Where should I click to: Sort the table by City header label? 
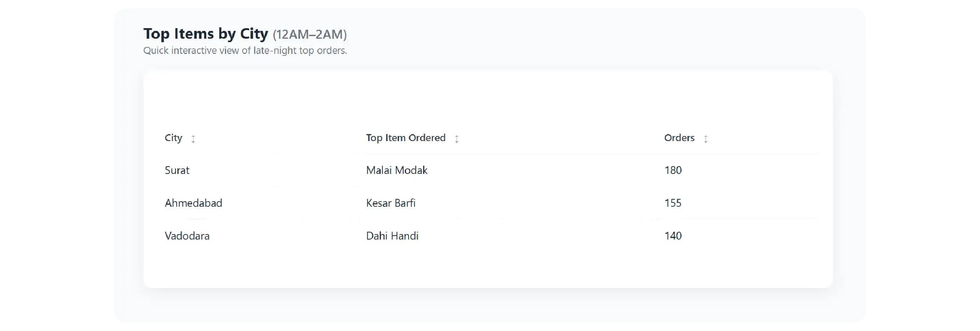[173, 138]
